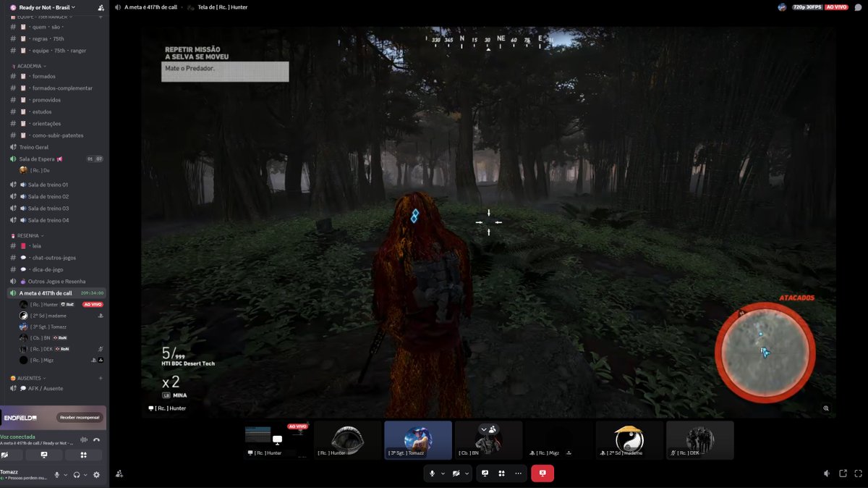This screenshot has width=868, height=488.
Task: Collapse the AUSENTES category
Action: 29,378
